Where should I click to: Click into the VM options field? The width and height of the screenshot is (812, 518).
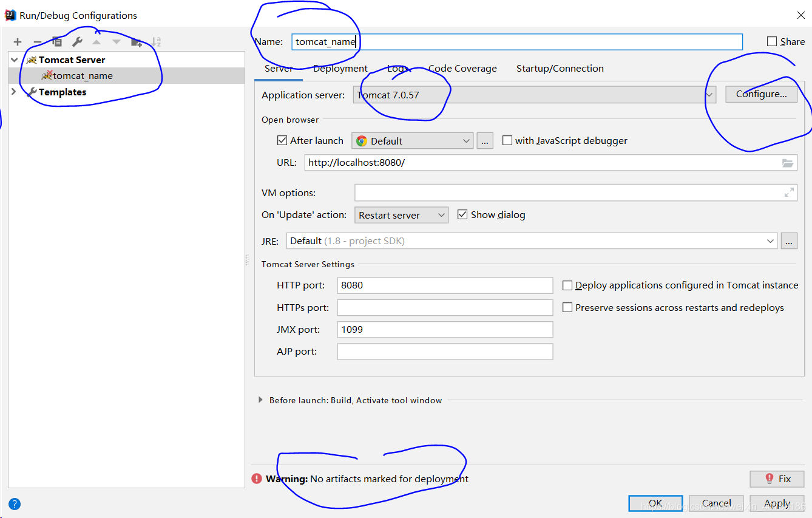pos(575,193)
